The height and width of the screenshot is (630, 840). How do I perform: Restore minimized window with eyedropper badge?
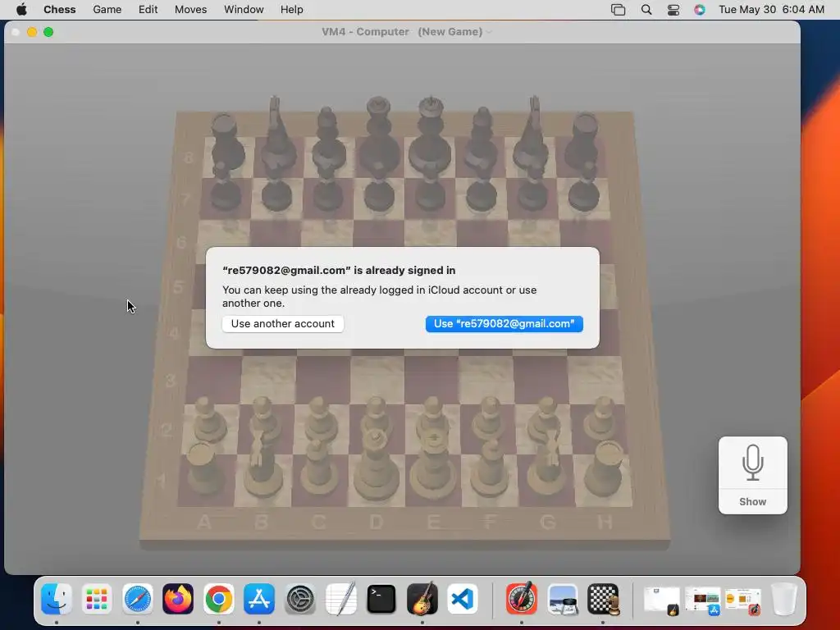tap(743, 600)
